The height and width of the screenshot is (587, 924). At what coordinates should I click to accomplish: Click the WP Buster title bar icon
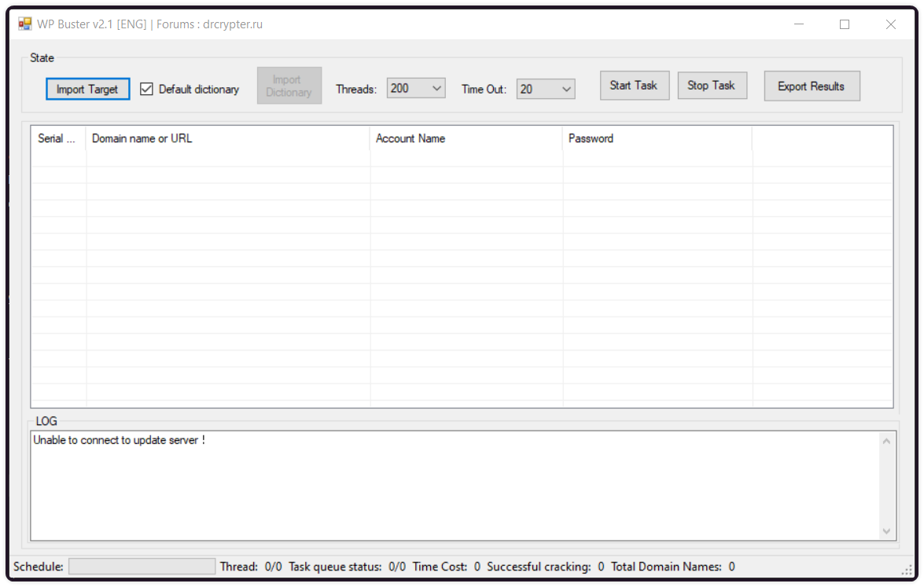(x=25, y=24)
